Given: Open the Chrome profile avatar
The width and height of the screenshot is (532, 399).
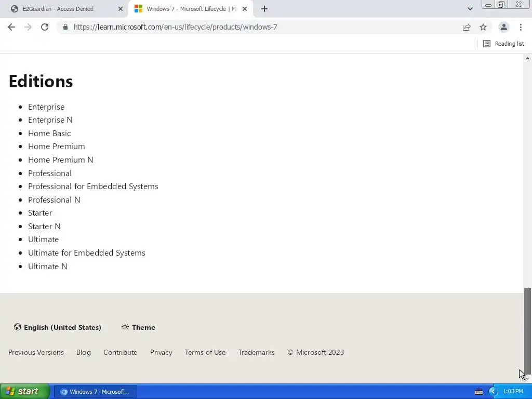Looking at the screenshot, I should coord(504,27).
